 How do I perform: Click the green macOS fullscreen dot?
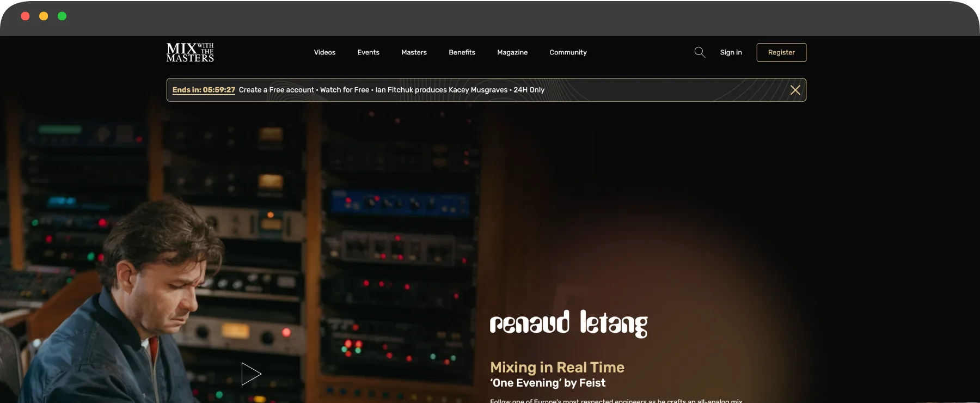pos(62,16)
